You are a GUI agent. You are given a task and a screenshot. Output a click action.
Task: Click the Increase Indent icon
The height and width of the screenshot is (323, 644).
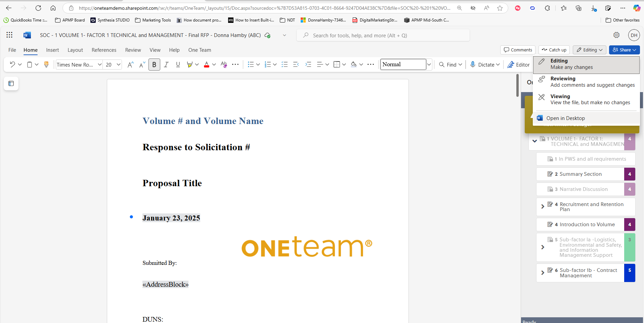308,65
